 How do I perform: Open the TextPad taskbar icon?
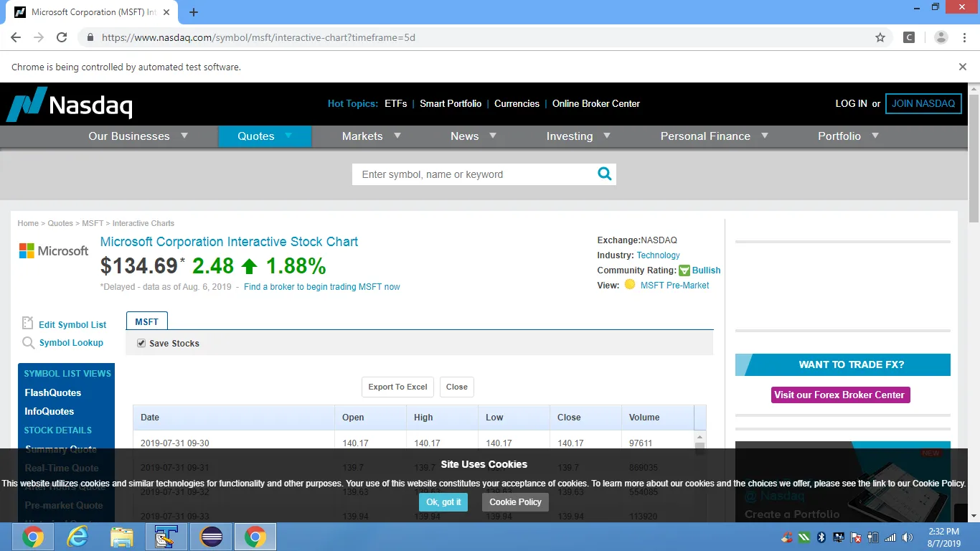(x=166, y=537)
